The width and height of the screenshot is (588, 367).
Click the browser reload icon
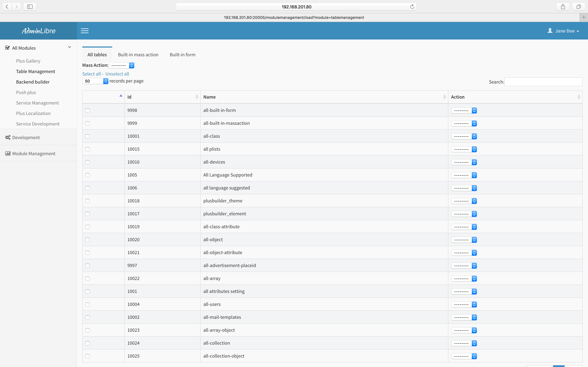tap(412, 7)
